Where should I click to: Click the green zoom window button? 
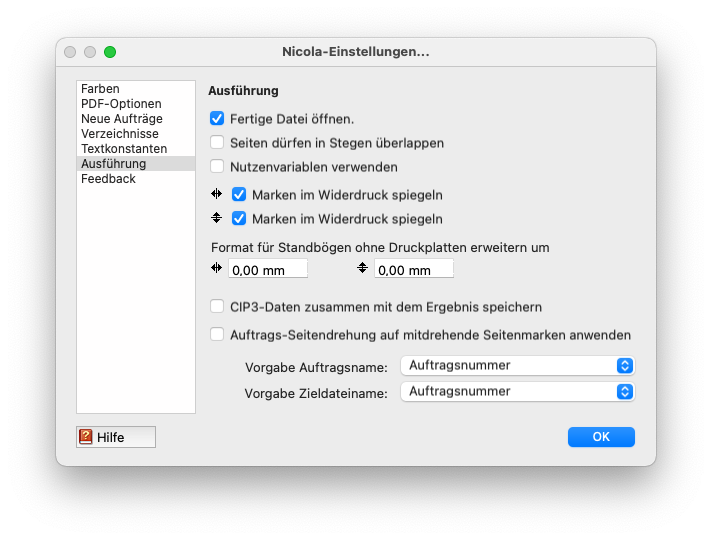point(110,52)
